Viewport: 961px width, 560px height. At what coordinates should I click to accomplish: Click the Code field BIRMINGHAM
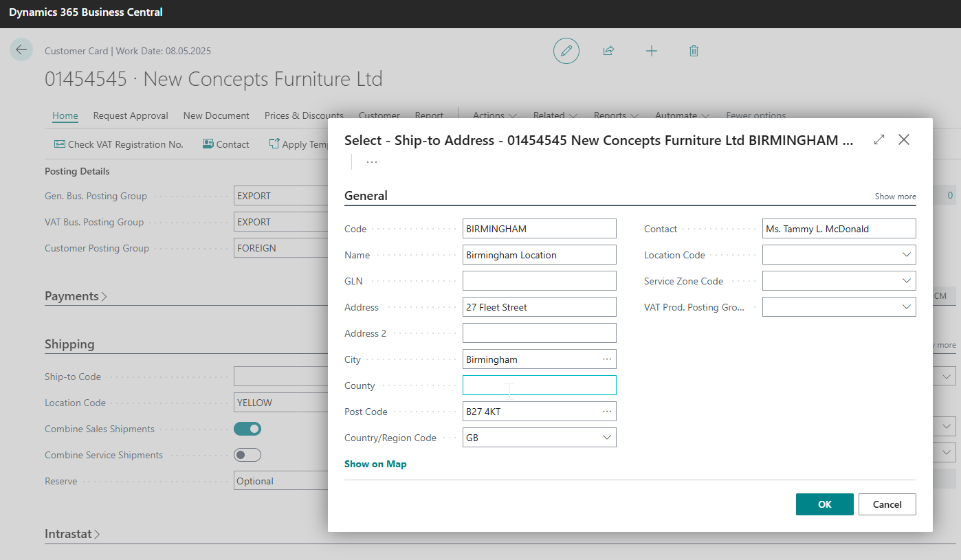(540, 229)
